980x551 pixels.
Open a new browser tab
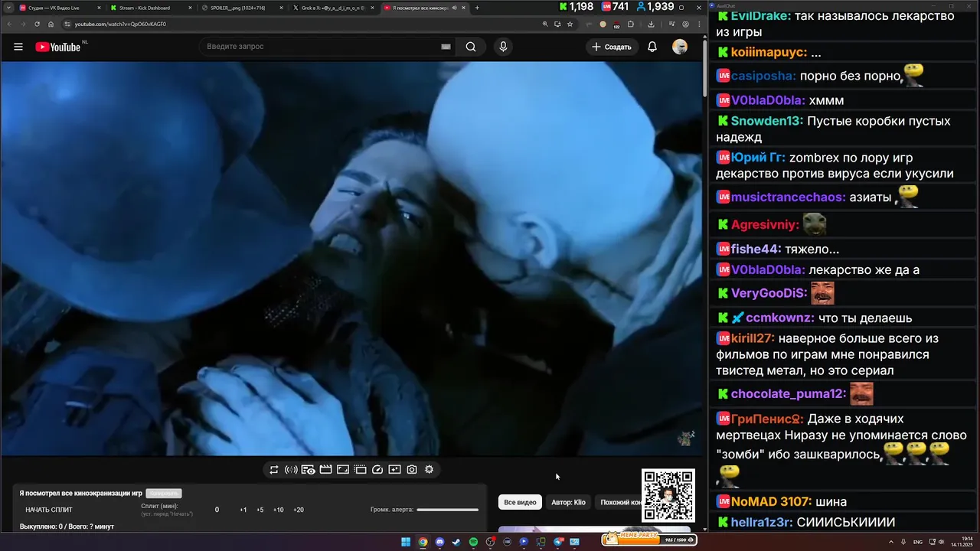point(477,8)
